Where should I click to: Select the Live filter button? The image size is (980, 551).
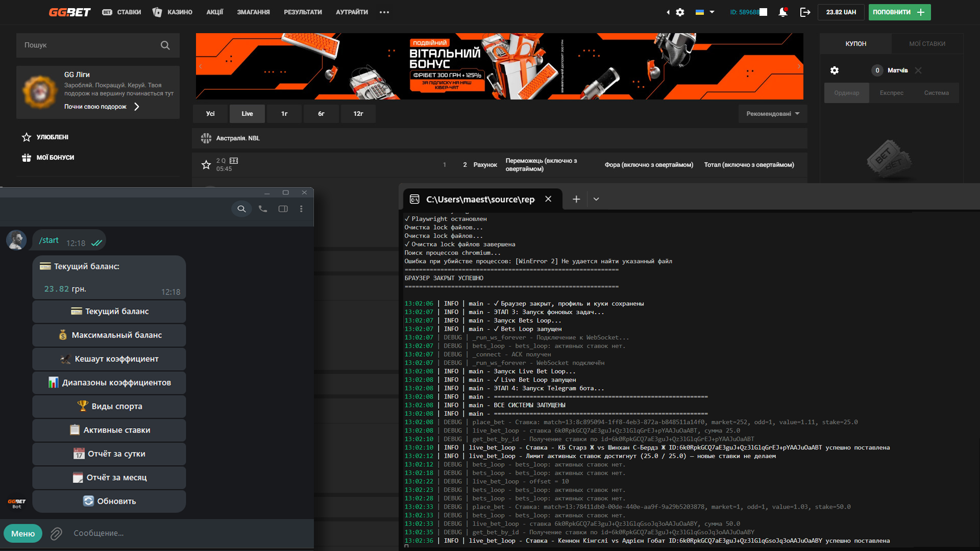pos(247,114)
